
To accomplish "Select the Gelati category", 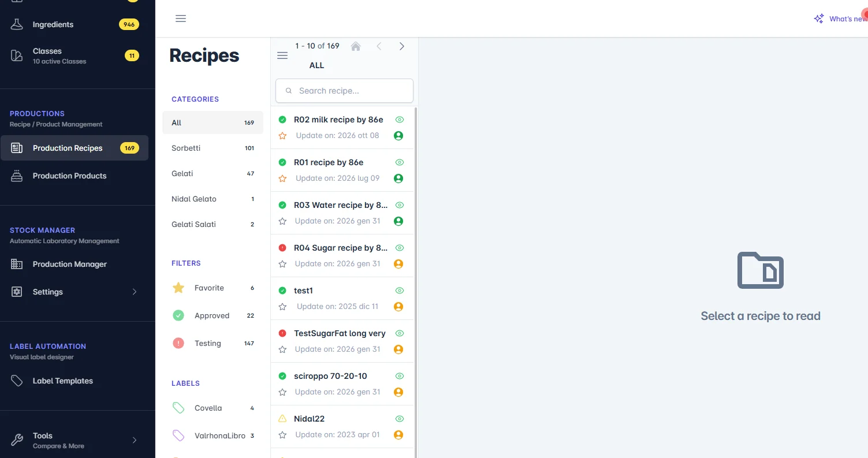I will click(x=213, y=173).
